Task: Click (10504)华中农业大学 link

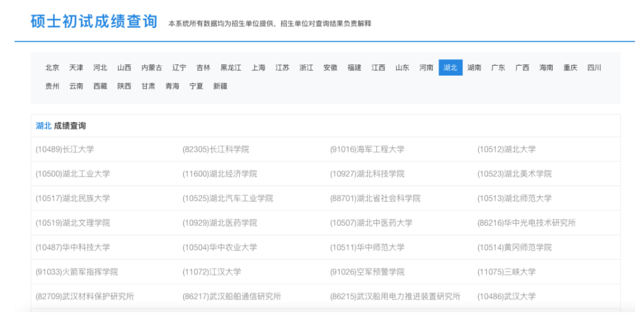Action: 219,247
